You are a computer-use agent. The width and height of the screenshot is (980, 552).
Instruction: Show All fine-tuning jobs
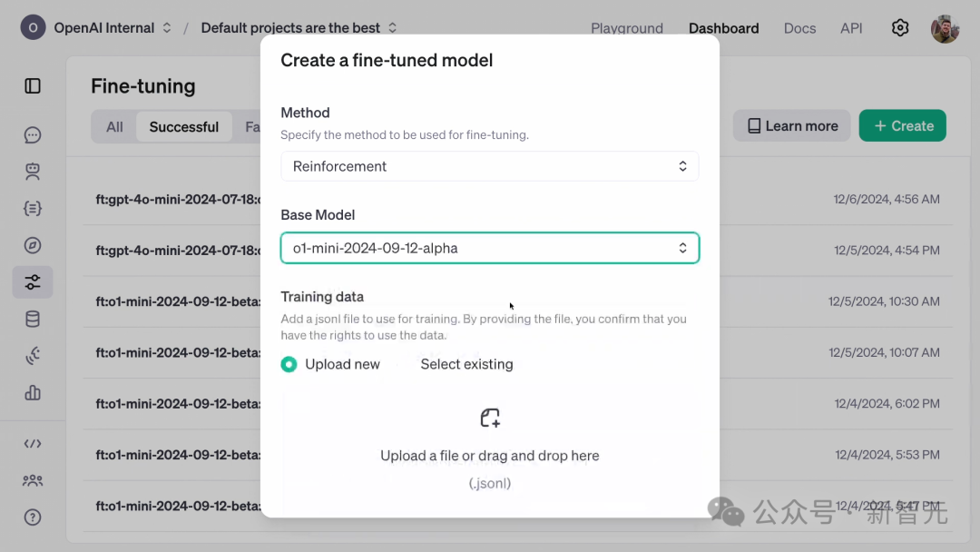coord(114,127)
